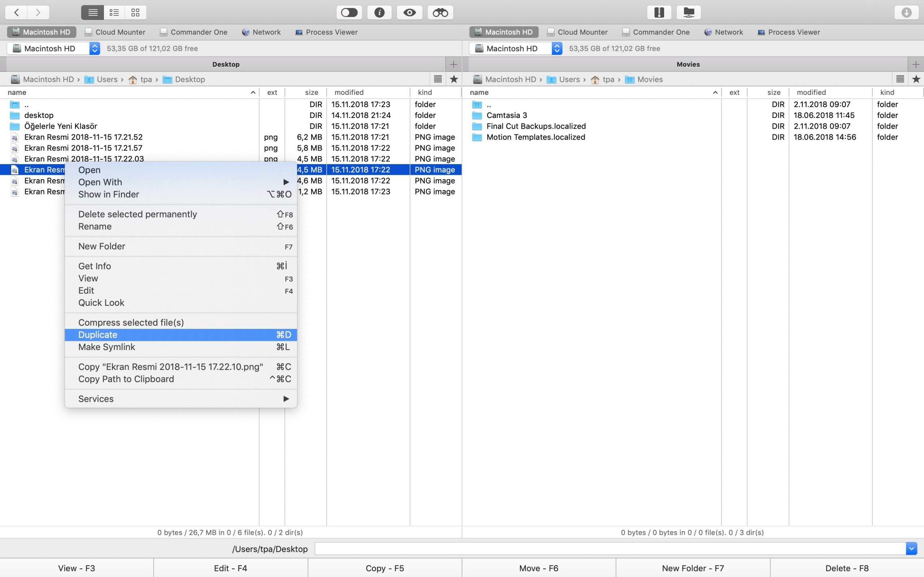Screen dimensions: 924x577
Task: Toggle the hidden files switch in toolbar
Action: tap(349, 13)
